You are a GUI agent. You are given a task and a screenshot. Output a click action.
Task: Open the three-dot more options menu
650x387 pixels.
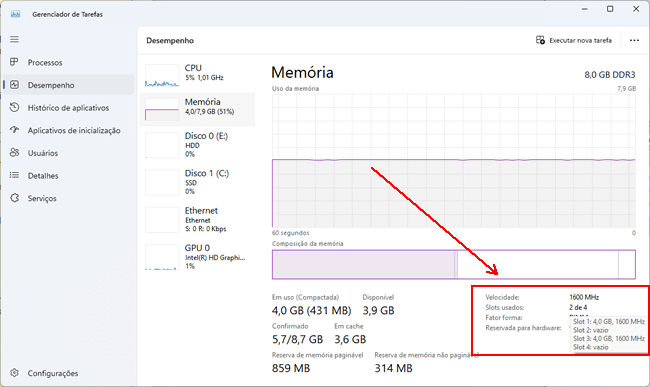(x=634, y=40)
